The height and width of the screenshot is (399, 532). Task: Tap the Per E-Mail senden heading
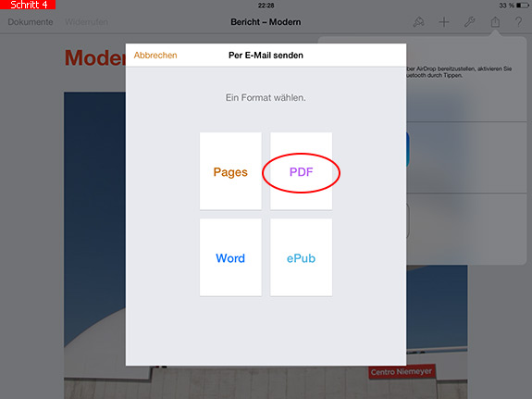pyautogui.click(x=266, y=55)
